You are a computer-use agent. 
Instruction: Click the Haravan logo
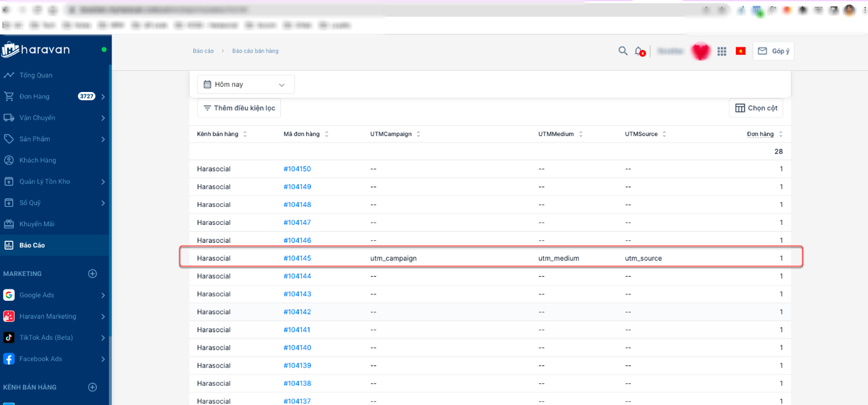[x=36, y=50]
